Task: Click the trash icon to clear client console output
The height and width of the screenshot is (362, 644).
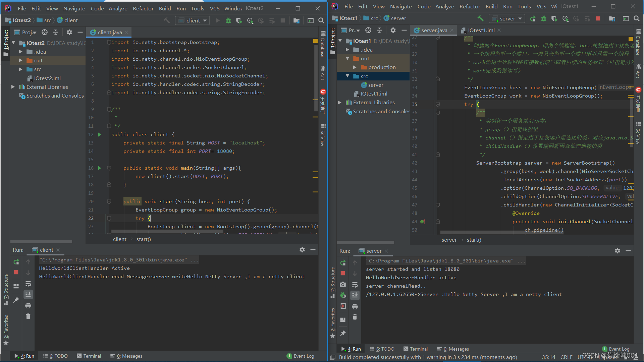Action: pos(28,316)
